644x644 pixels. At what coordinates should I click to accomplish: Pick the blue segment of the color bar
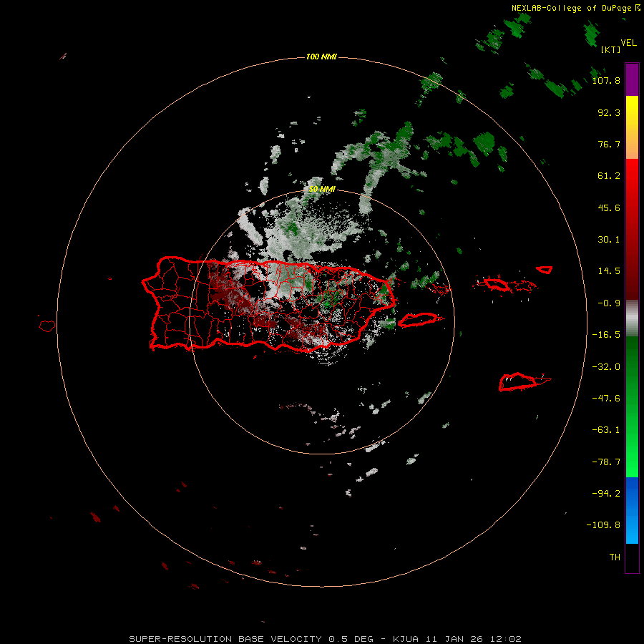(632, 510)
